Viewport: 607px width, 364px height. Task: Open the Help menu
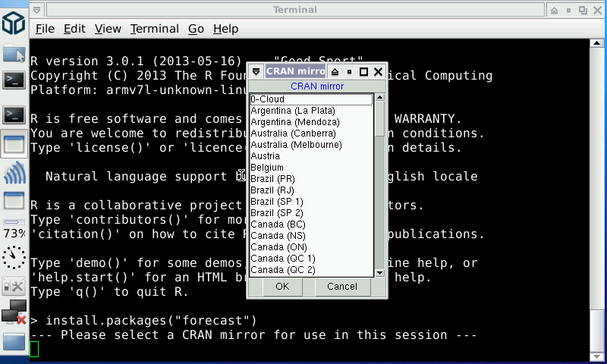[x=225, y=29]
